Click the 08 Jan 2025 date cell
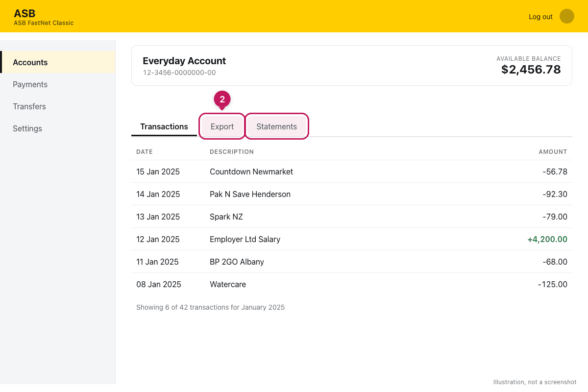 (x=159, y=284)
